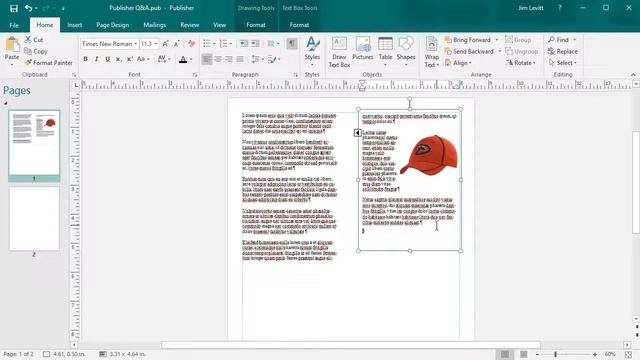Toggle justify text alignment
The image size is (640, 360).
click(x=240, y=59)
